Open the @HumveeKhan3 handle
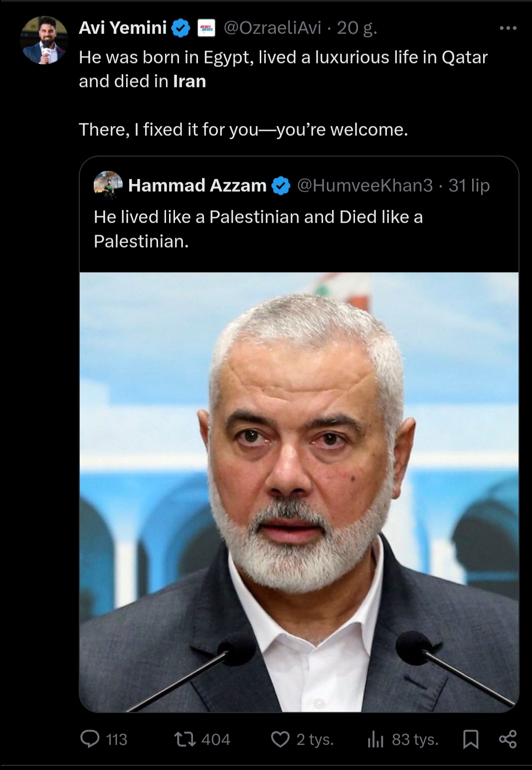Viewport: 532px width, 770px height. (x=365, y=186)
